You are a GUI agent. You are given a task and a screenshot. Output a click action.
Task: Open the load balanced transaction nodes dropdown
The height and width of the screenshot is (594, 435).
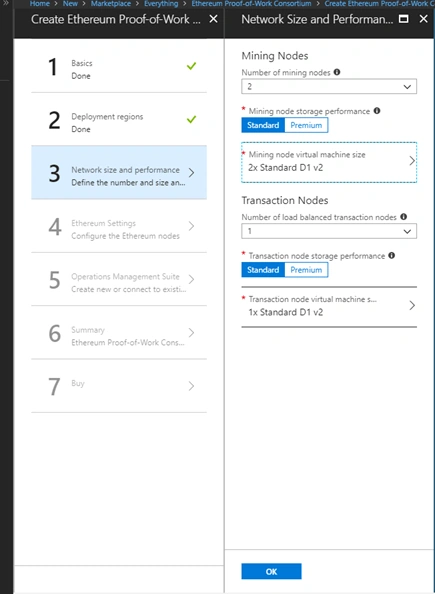click(x=329, y=231)
